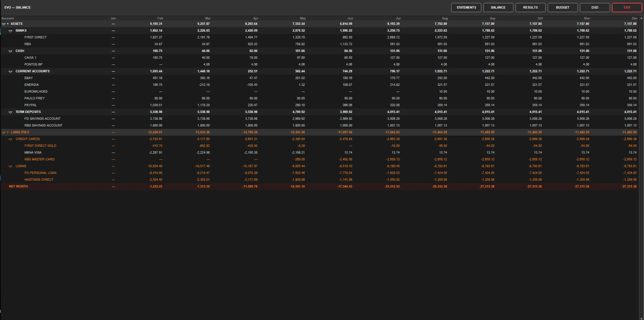644x320 pixels.
Task: Select the RBS SAVINGS ACCOUNT row
Action: pyautogui.click(x=320, y=125)
